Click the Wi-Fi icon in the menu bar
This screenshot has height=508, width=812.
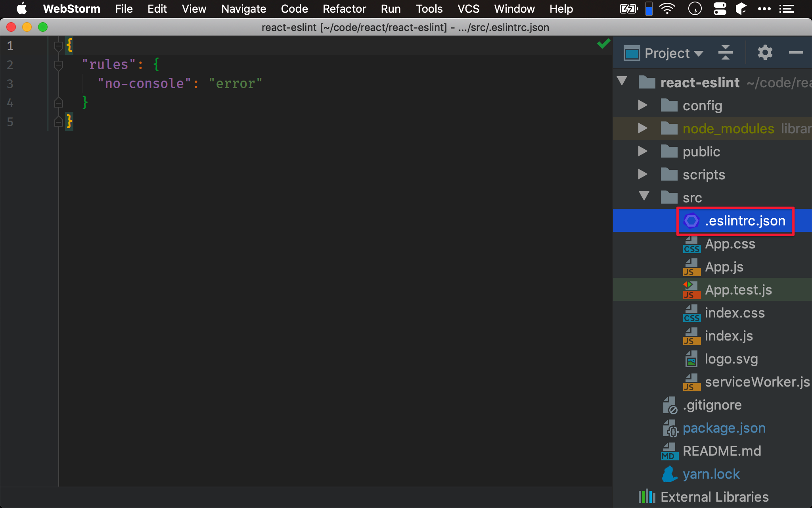coord(668,8)
